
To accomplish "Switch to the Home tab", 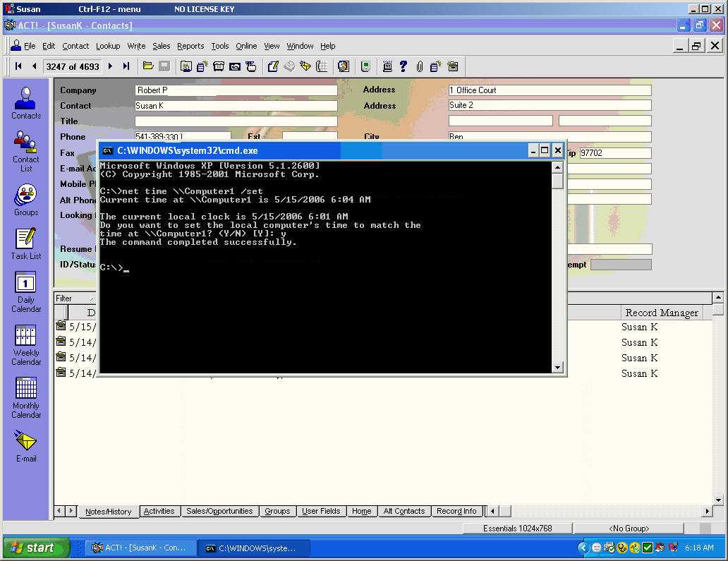I will pyautogui.click(x=361, y=511).
